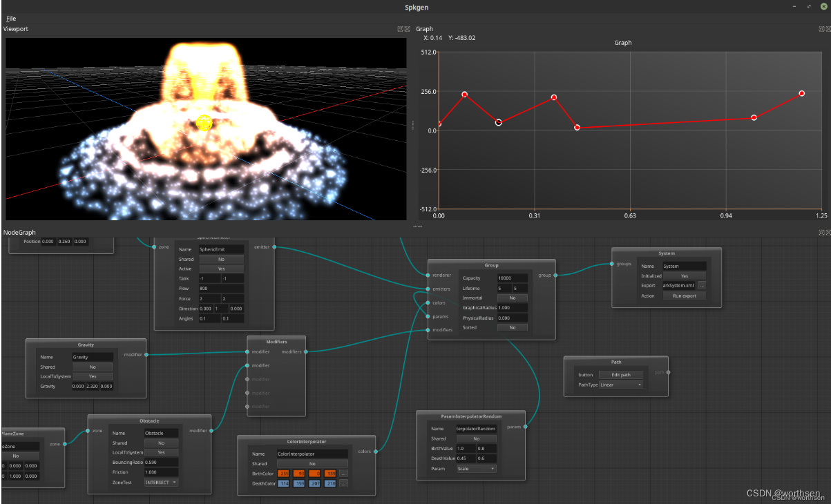Open DeathColor picker with its ellipsis button
This screenshot has height=504, width=831.
point(343,484)
